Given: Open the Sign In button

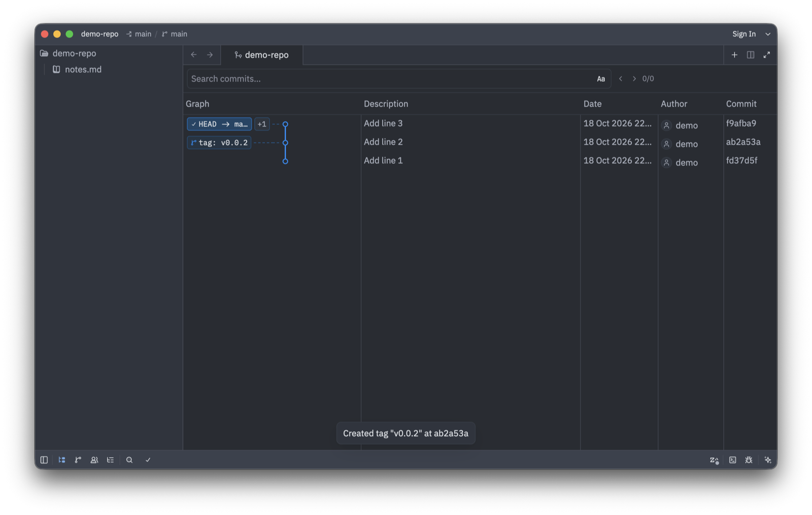Looking at the screenshot, I should tap(744, 34).
